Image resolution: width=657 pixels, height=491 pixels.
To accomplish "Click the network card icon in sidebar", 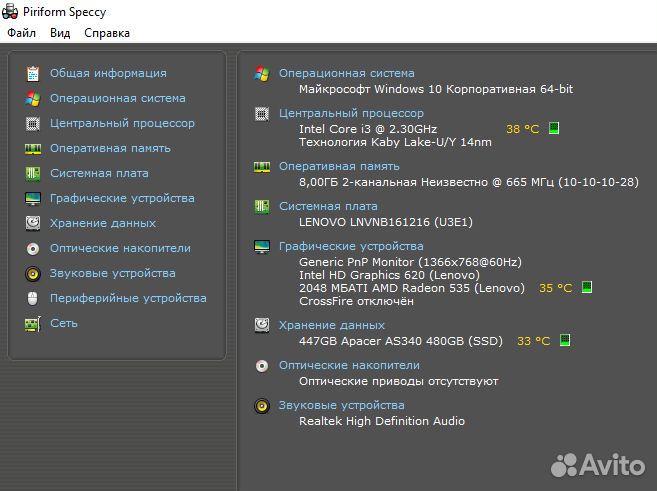I will pyautogui.click(x=33, y=324).
